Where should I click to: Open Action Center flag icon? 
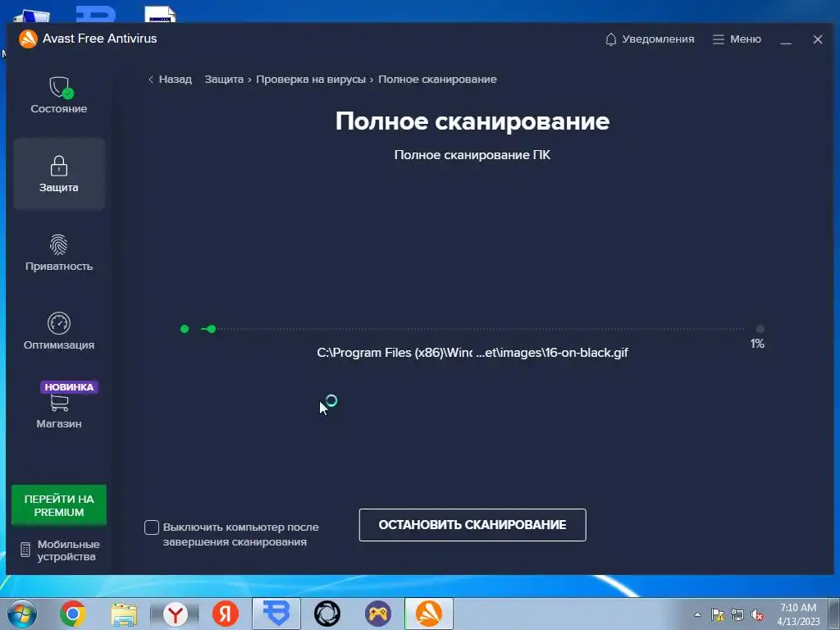click(718, 614)
